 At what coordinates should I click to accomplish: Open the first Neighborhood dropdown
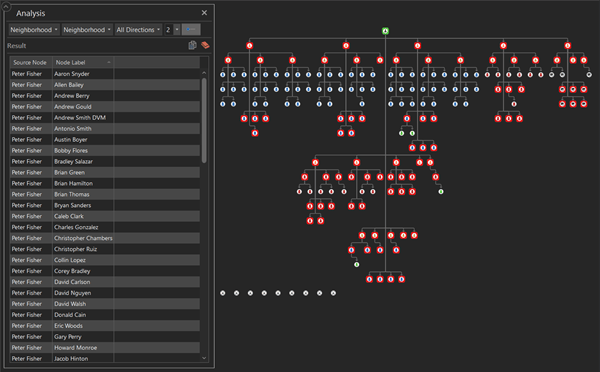[34, 29]
